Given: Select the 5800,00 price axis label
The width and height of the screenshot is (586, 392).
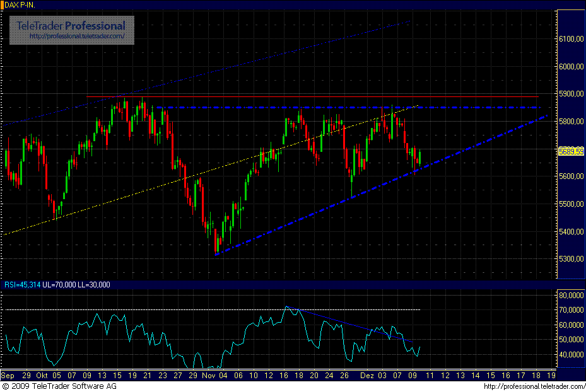Looking at the screenshot, I should click(571, 122).
